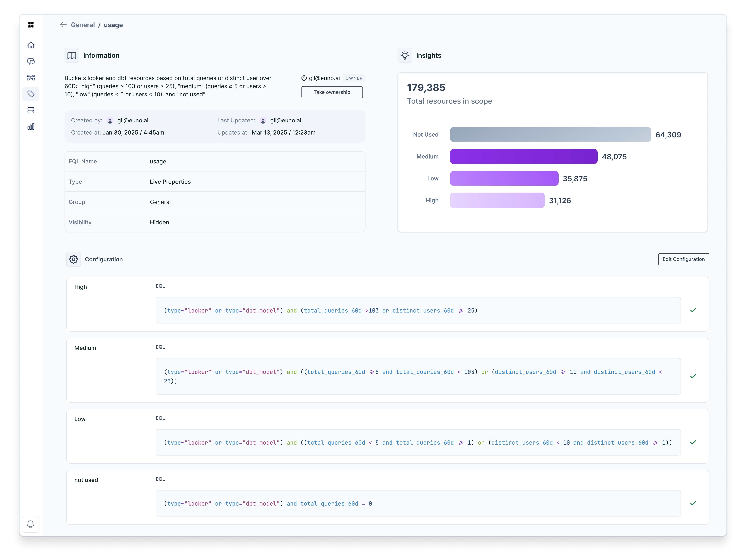Screen dimensions: 746x560
Task: Click the Information book icon
Action: click(x=72, y=55)
